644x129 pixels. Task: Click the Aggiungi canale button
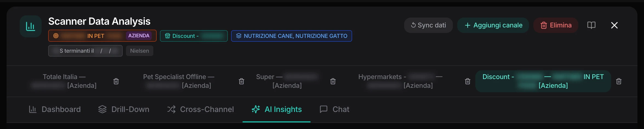click(493, 25)
